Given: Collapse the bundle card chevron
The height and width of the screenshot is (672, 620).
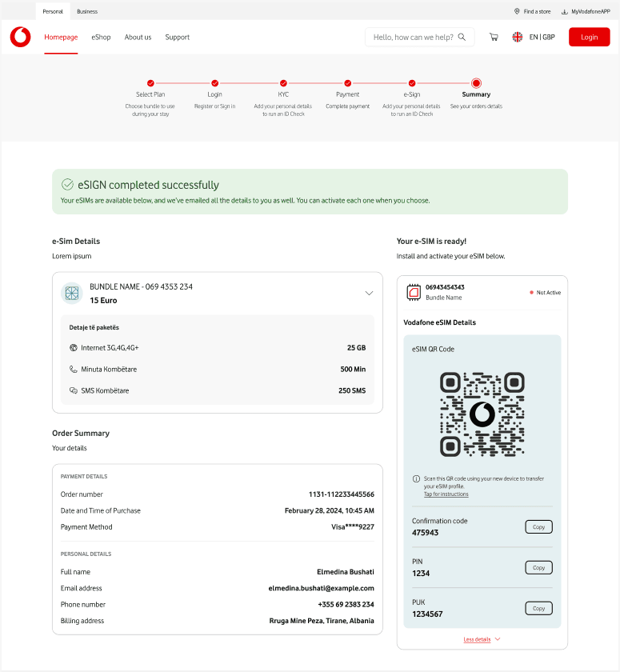Looking at the screenshot, I should coord(369,293).
